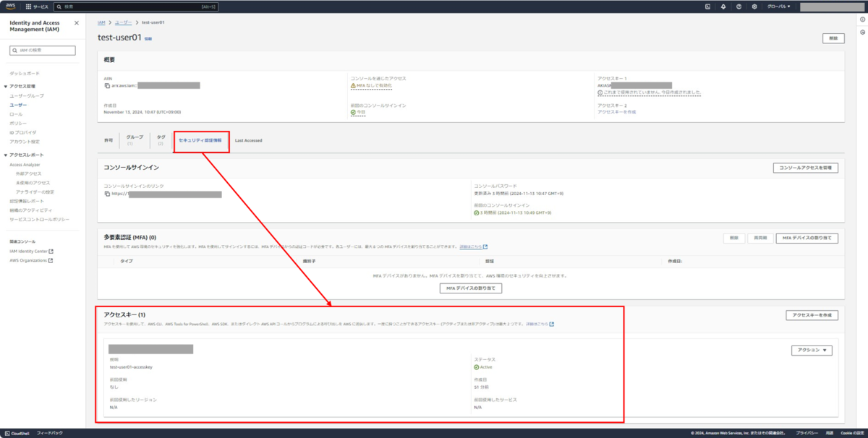Click the test-user01-accesskey description text
868x438 pixels.
pos(131,367)
